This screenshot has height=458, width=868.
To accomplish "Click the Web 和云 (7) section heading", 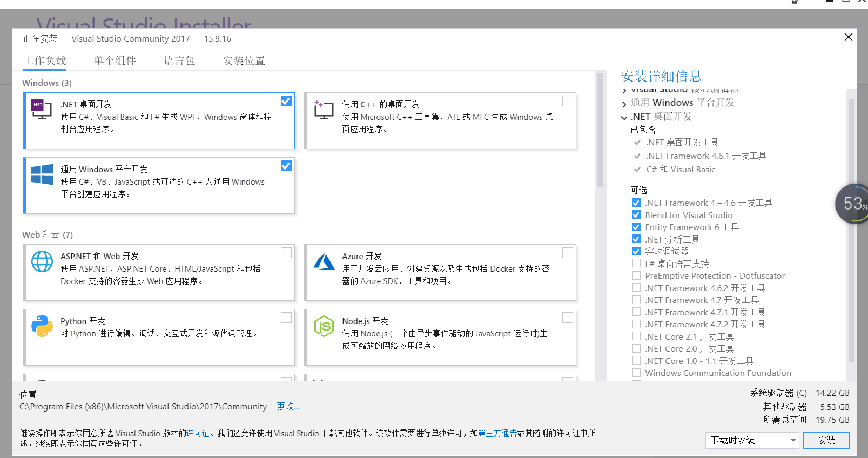I will [48, 234].
